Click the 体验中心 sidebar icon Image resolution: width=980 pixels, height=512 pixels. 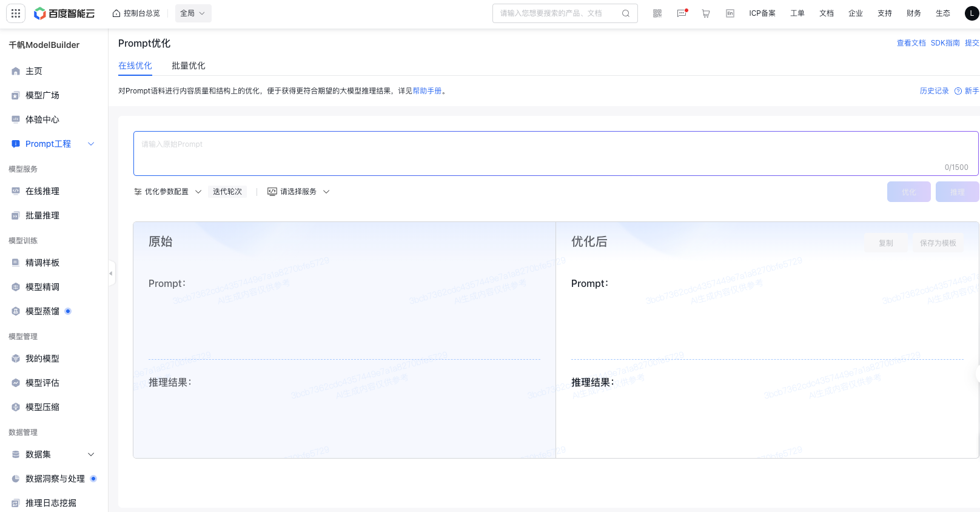[16, 120]
